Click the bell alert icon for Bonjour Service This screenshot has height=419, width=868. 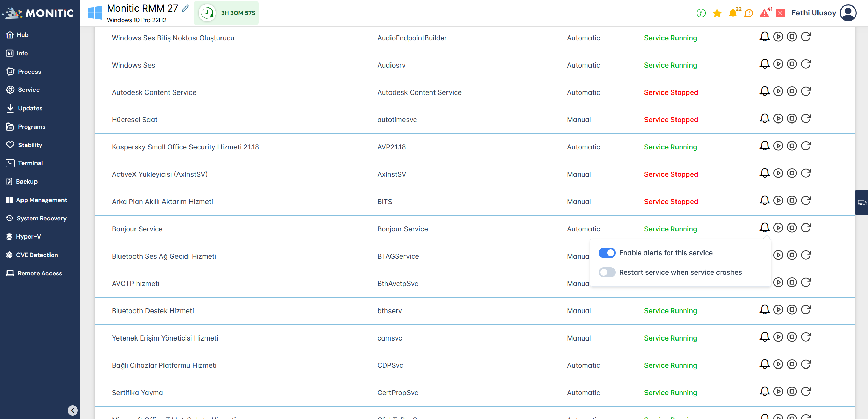[764, 228]
